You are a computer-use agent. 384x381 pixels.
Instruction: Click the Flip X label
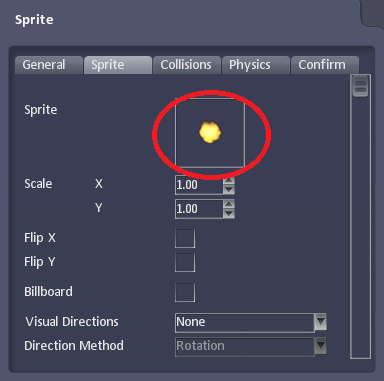[x=40, y=238]
